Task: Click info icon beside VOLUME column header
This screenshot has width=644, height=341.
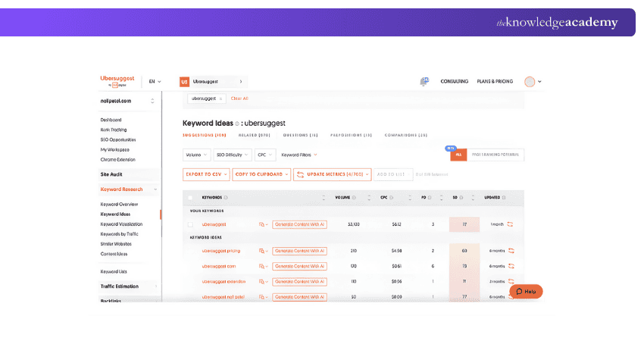Action: pyautogui.click(x=354, y=198)
